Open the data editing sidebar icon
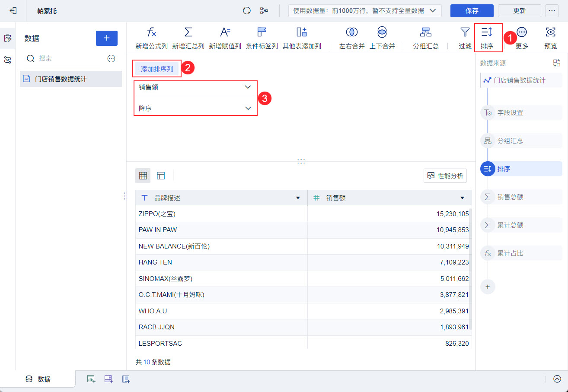Screen dimensions: 568x392 tap(7, 38)
